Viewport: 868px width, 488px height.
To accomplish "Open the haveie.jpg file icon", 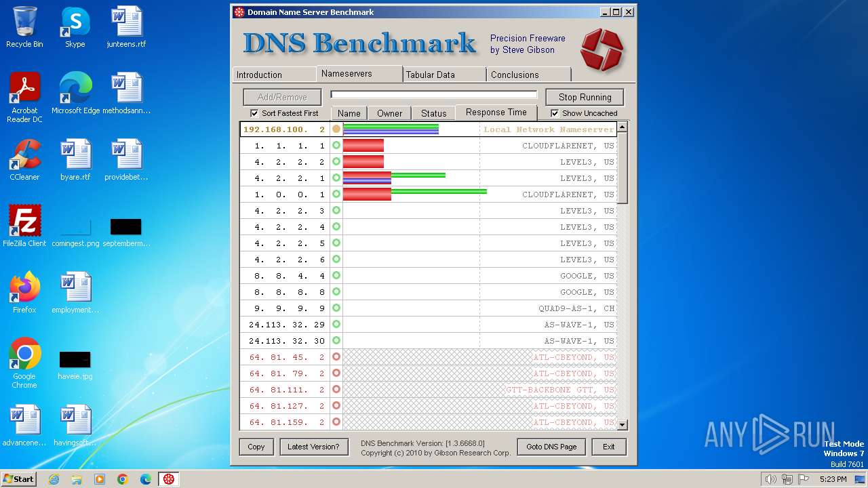I will click(x=75, y=364).
